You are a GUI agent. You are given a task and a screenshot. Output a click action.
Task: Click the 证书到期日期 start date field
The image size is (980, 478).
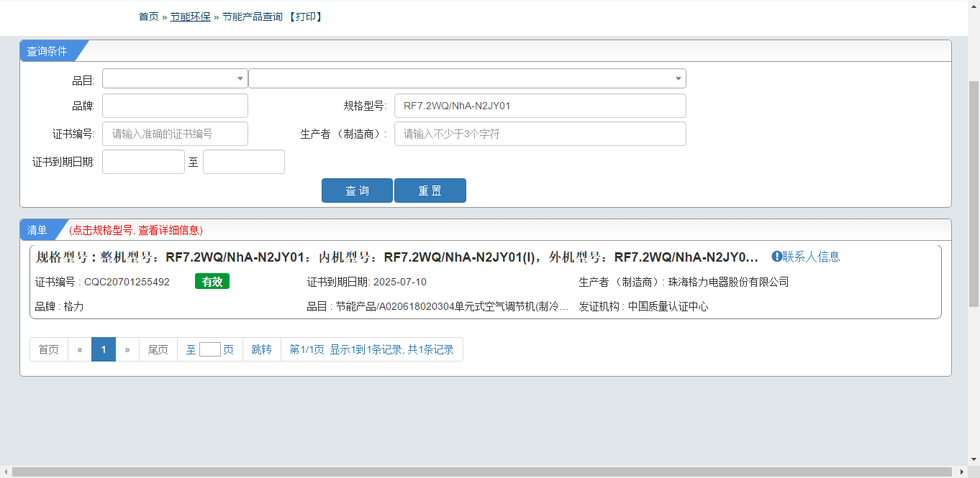point(143,162)
